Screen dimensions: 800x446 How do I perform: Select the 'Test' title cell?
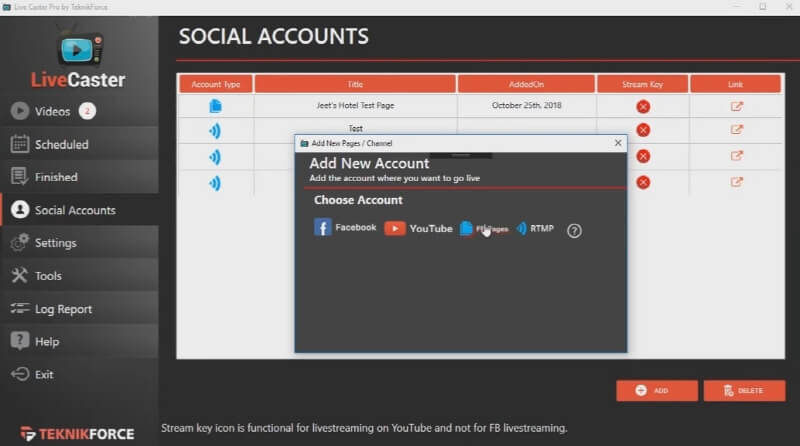tap(356, 127)
